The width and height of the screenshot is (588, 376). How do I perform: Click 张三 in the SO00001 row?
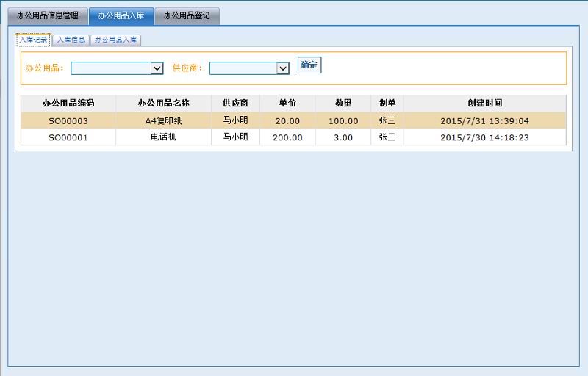(387, 137)
